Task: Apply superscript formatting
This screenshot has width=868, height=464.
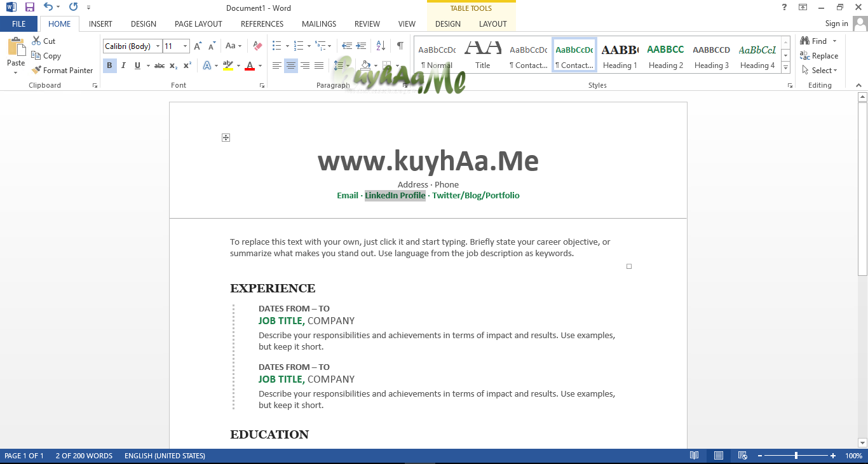Action: 187,65
